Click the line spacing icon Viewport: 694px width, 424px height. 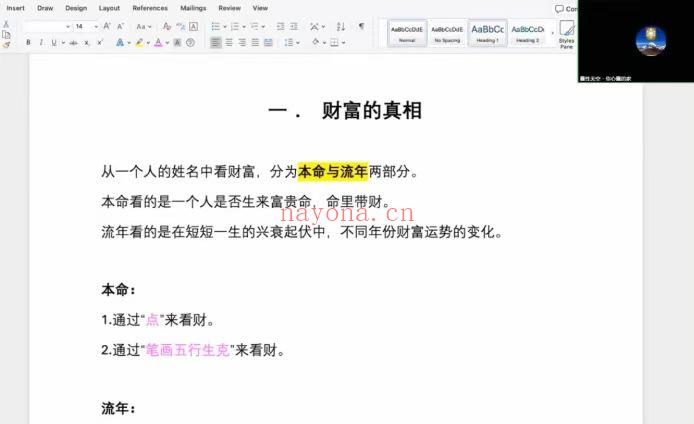289,42
